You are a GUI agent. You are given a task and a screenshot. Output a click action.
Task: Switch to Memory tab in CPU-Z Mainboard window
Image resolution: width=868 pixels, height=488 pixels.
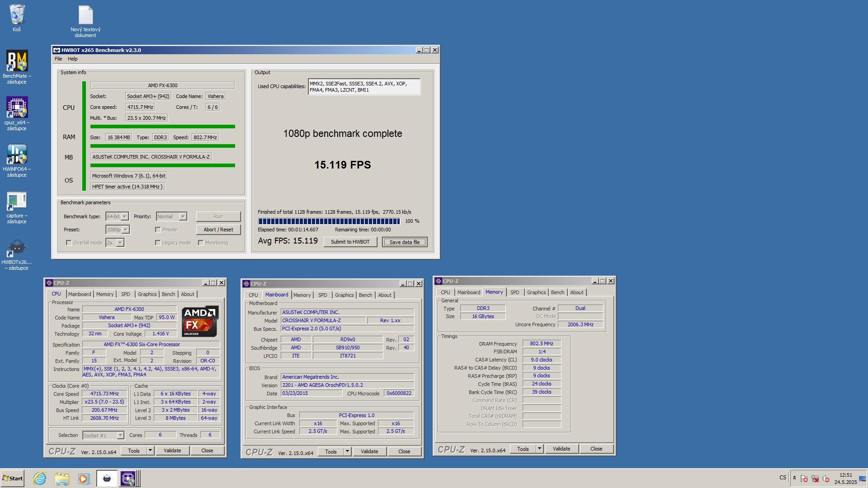302,295
